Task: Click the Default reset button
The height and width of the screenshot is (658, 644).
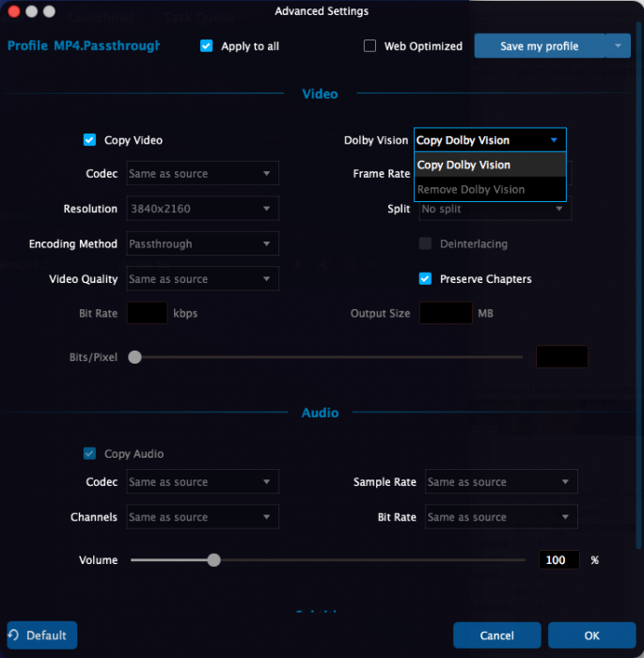Action: tap(42, 634)
